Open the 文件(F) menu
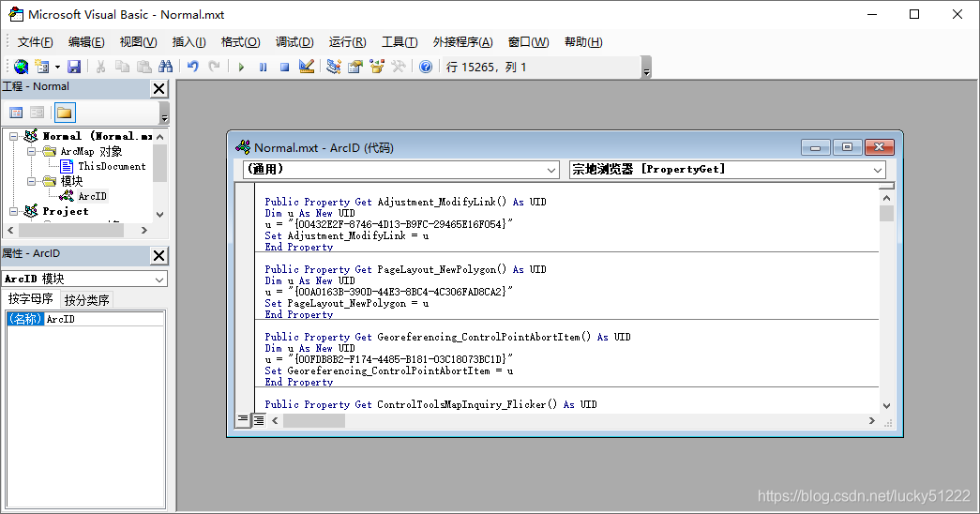The width and height of the screenshot is (980, 514). point(35,42)
